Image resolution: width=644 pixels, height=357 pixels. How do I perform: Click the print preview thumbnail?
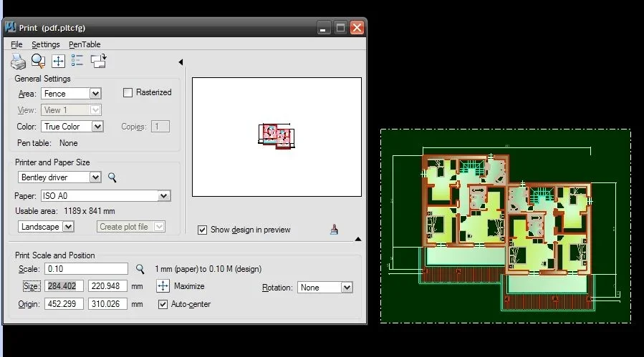tap(277, 136)
